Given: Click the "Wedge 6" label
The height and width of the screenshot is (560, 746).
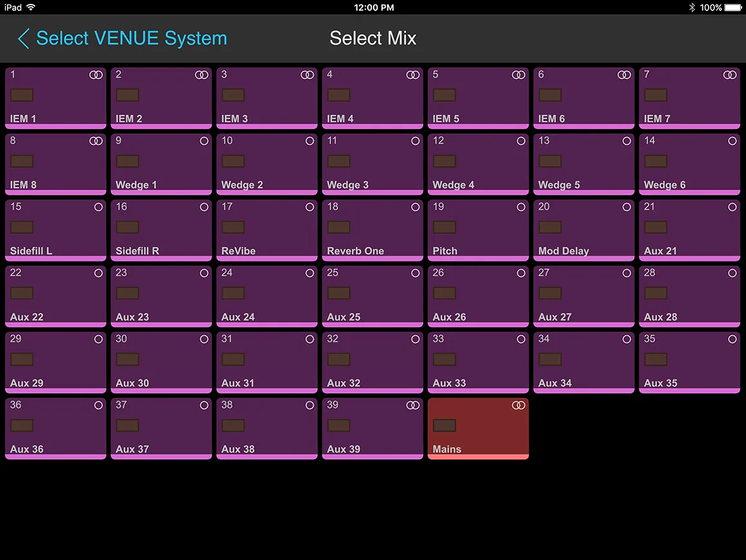Looking at the screenshot, I should tap(665, 184).
